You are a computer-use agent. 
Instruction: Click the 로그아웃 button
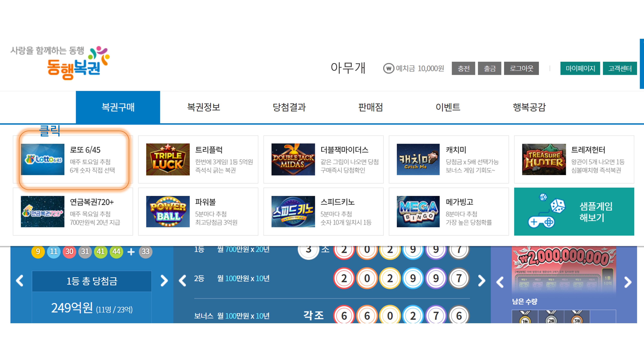click(521, 68)
